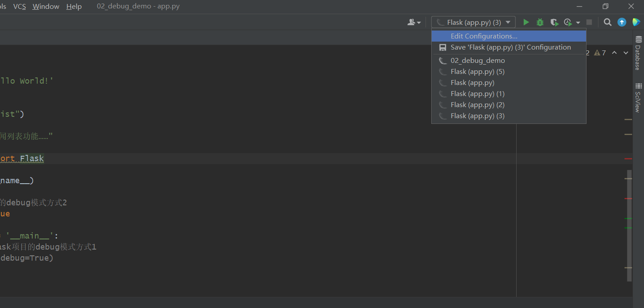Open the VCS menu

pos(19,6)
